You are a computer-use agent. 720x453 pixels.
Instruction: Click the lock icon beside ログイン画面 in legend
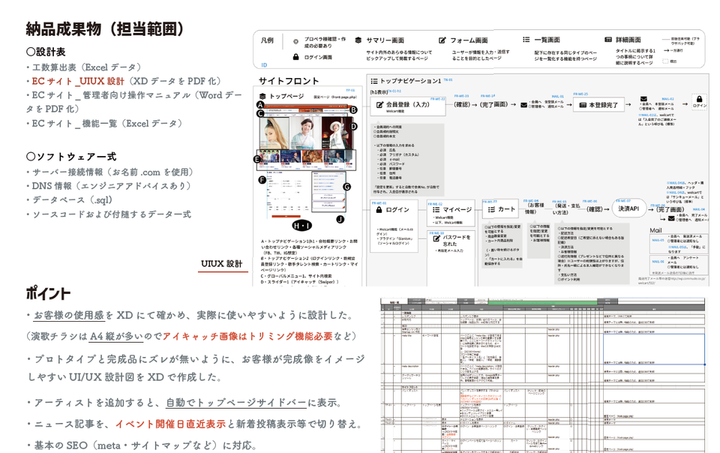point(296,57)
